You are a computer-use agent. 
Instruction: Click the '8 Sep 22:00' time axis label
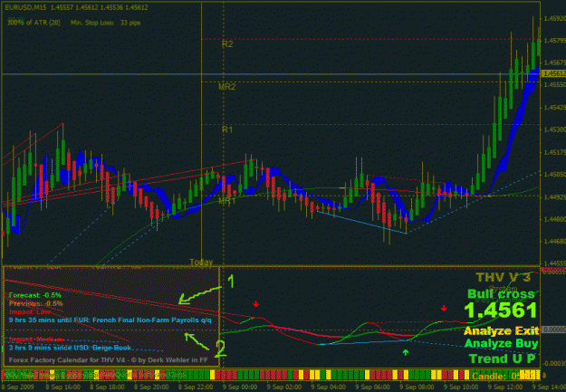coord(196,387)
